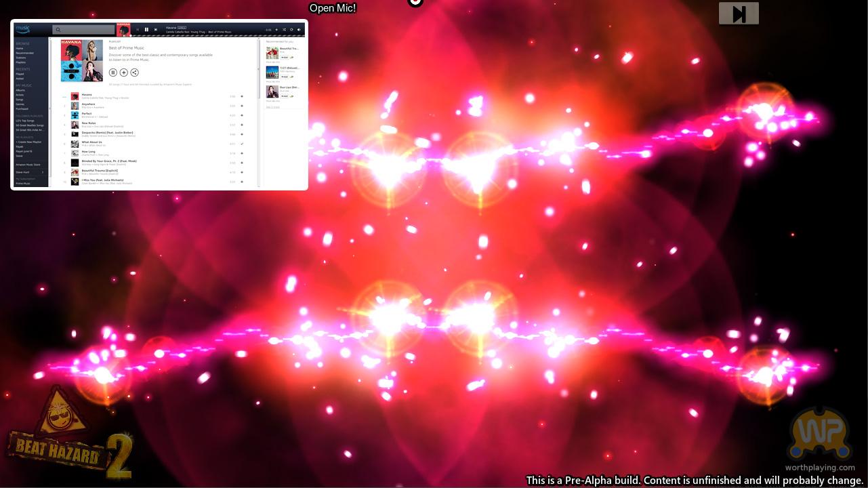
Task: Toggle shuffle in the player bar
Action: click(284, 30)
